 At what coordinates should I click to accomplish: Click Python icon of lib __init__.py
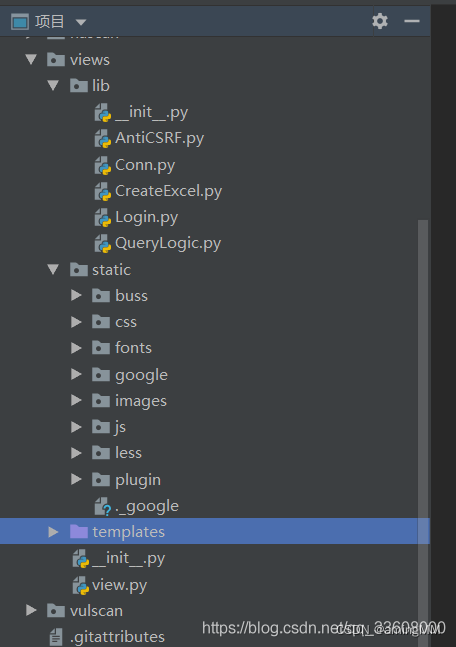103,113
